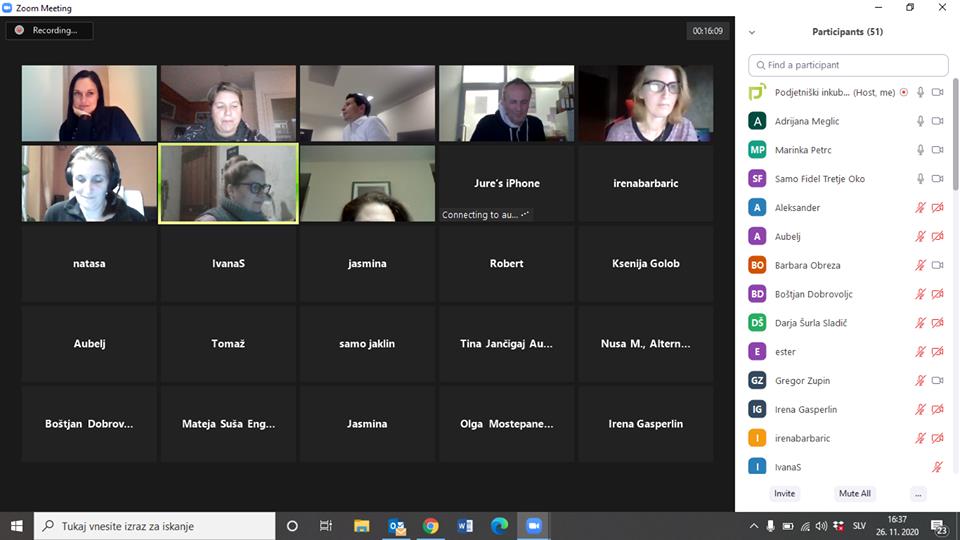
Task: Click Gregor Zupin's muted microphone icon
Action: 920,381
